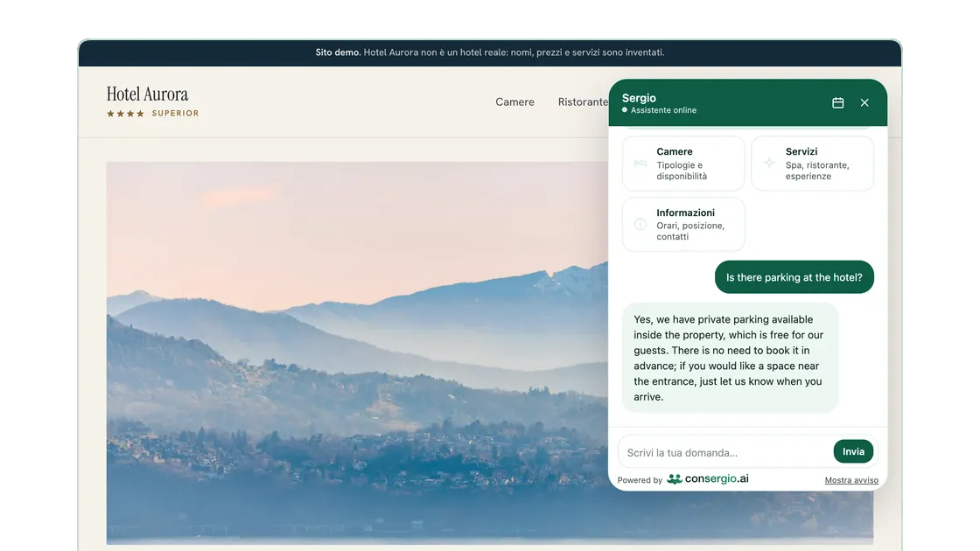Click the bed icon on Camere card
Image resolution: width=980 pixels, height=551 pixels.
click(640, 164)
